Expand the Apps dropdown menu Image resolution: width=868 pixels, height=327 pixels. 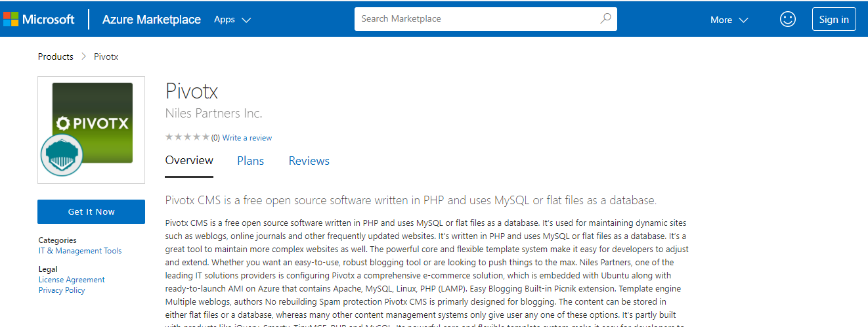(232, 20)
